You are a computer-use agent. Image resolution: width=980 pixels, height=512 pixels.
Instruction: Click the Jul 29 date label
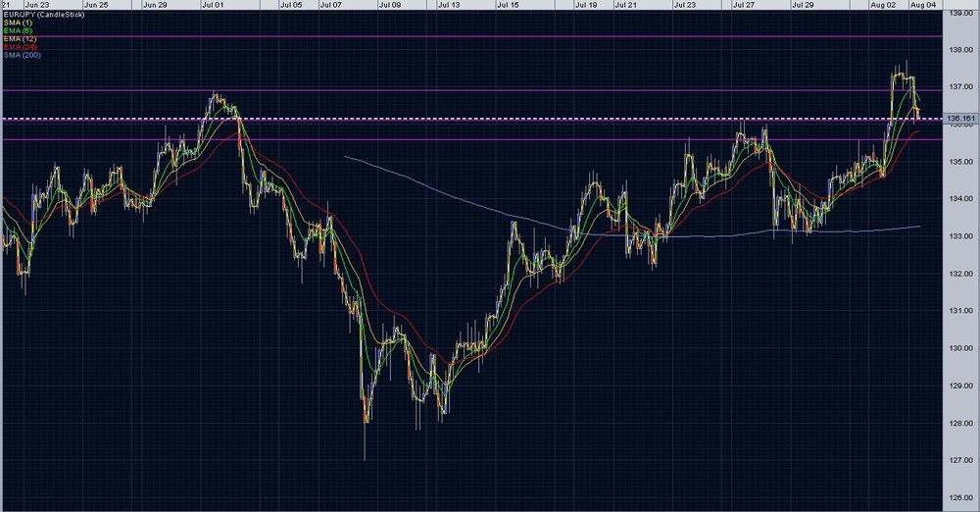tap(803, 4)
